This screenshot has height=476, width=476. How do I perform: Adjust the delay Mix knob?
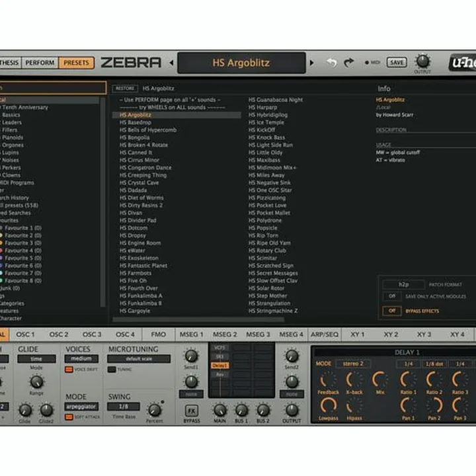click(380, 379)
